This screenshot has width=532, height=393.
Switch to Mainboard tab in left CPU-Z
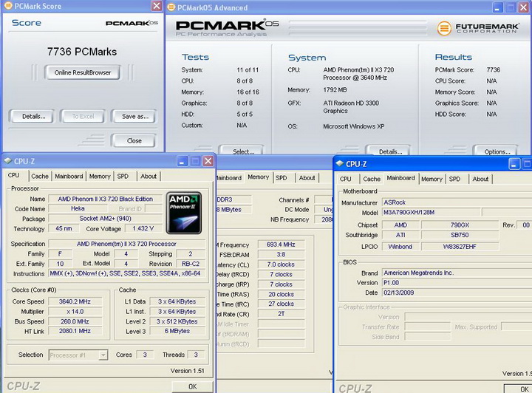pos(69,177)
